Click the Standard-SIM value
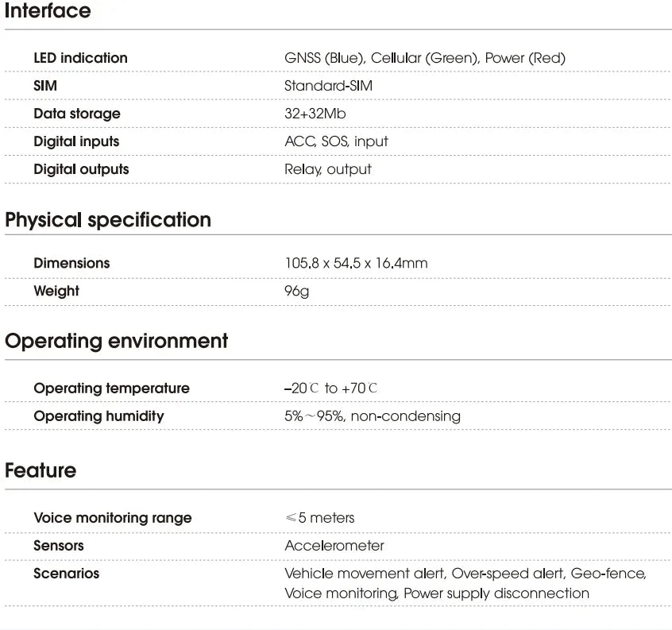 (x=328, y=86)
